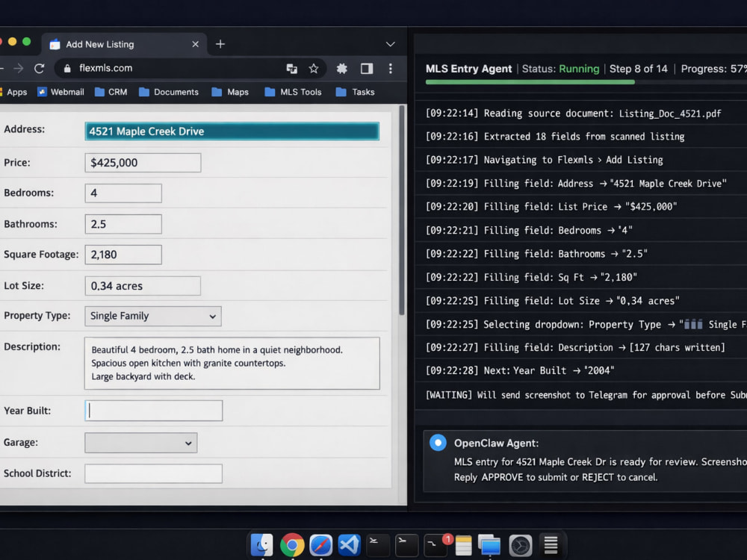Screen dimensions: 747x560
Task: Click log line 'Filling field: Sq Ft'
Action: tap(531, 277)
